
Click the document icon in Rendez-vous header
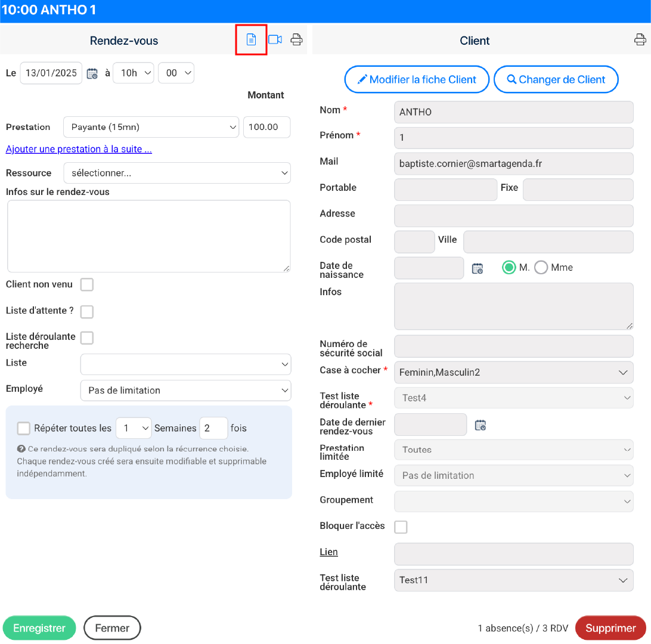coord(251,40)
